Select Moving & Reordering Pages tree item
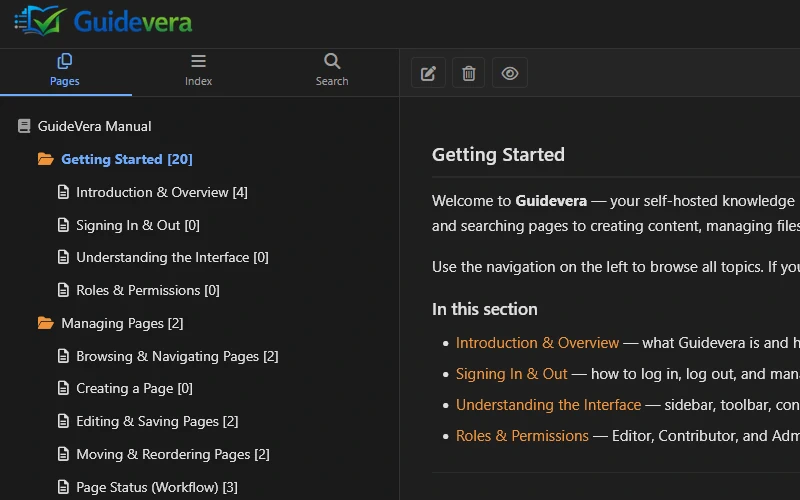Viewport: 800px width, 500px height. click(x=172, y=454)
